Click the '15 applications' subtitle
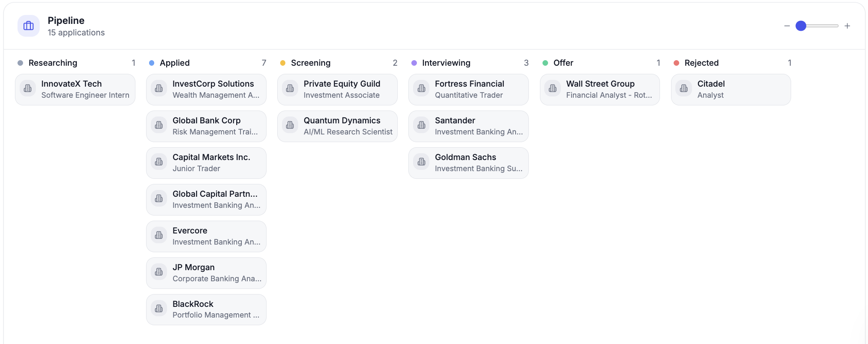The height and width of the screenshot is (344, 868). [x=76, y=32]
